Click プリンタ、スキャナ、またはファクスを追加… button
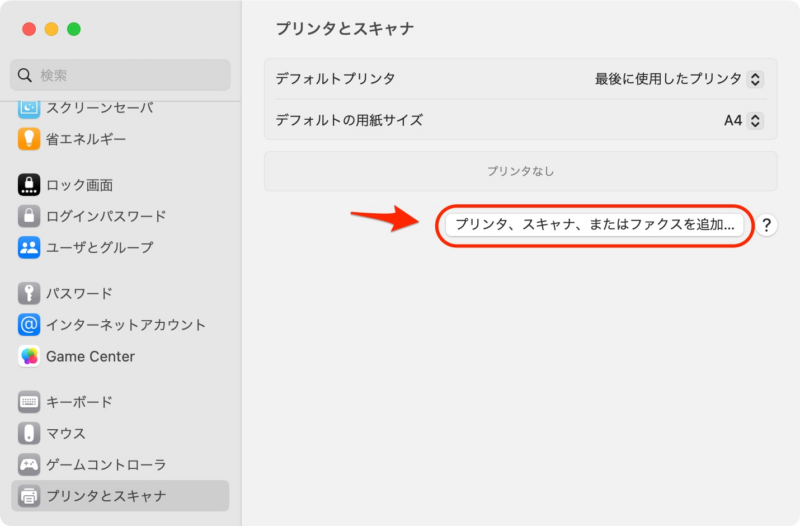 coord(594,224)
